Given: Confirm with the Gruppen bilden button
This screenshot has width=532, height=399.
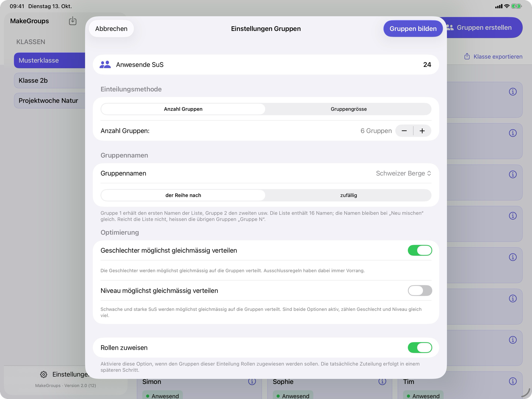Looking at the screenshot, I should point(413,29).
